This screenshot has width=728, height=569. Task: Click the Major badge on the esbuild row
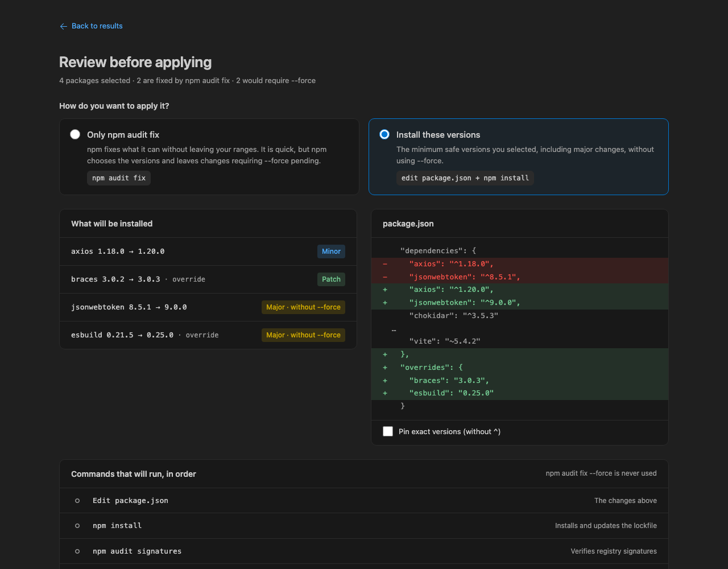pyautogui.click(x=303, y=335)
